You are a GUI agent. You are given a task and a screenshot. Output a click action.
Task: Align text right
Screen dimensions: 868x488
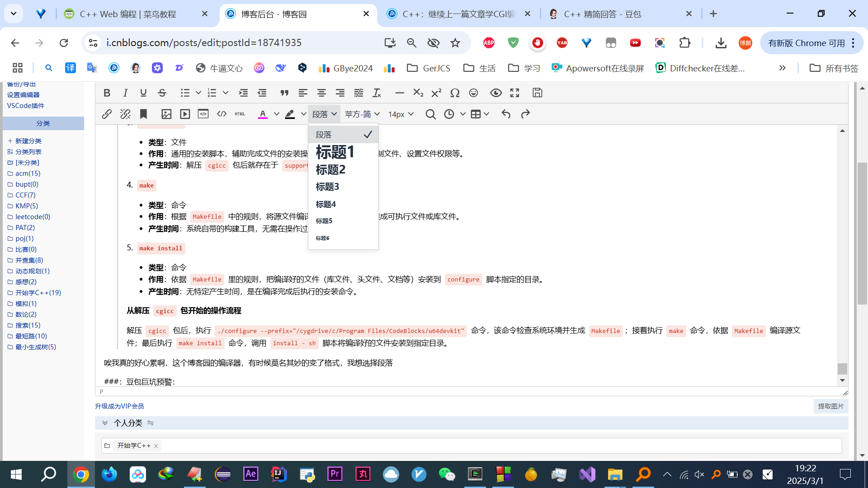pyautogui.click(x=340, y=93)
